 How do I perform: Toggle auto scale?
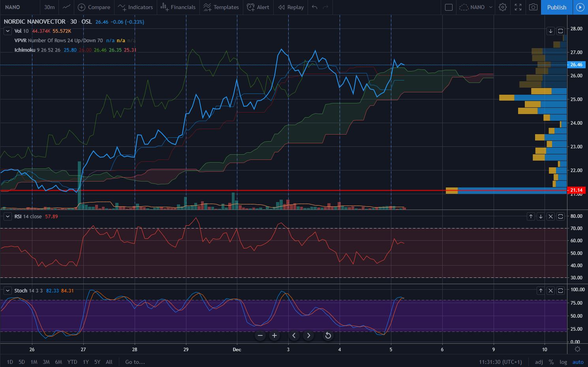click(x=578, y=362)
